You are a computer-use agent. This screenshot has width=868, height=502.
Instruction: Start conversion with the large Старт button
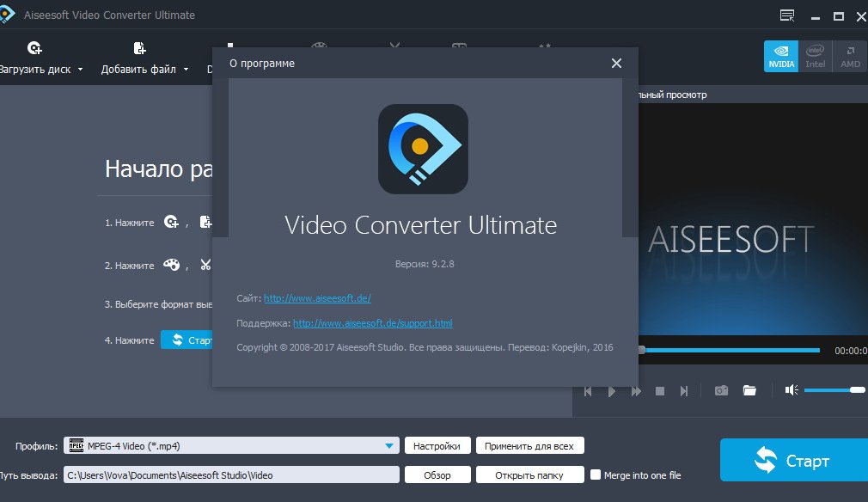(794, 460)
